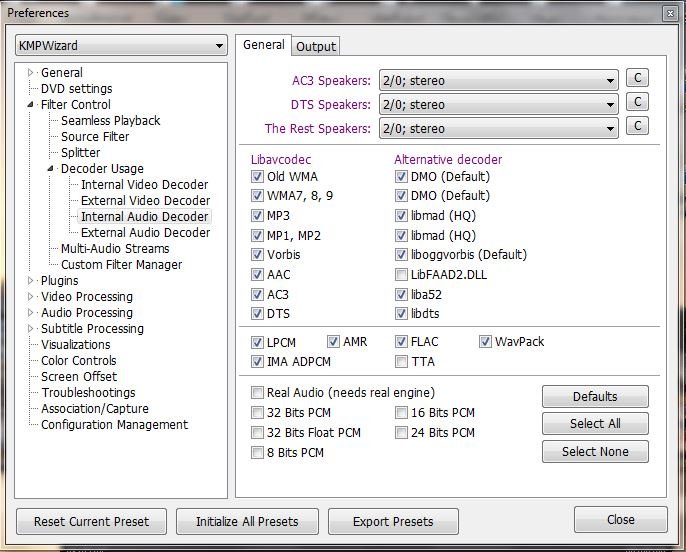Viewport: 686px width, 552px height.
Task: Collapse the Filter Control tree node
Action: coord(31,105)
